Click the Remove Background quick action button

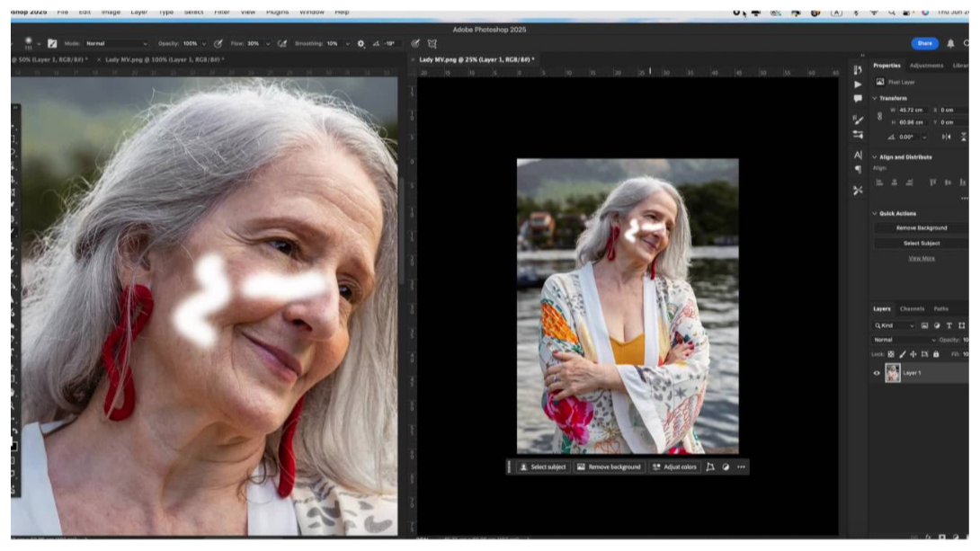click(921, 228)
